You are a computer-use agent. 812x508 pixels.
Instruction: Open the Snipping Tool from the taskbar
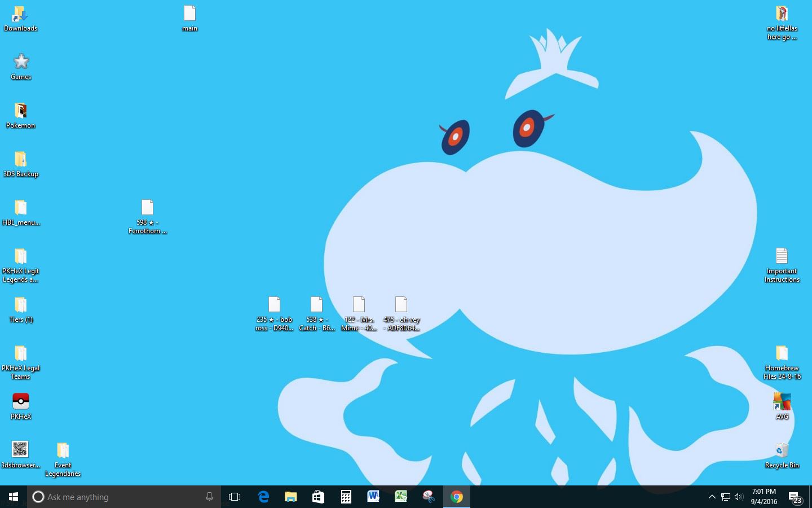click(429, 497)
